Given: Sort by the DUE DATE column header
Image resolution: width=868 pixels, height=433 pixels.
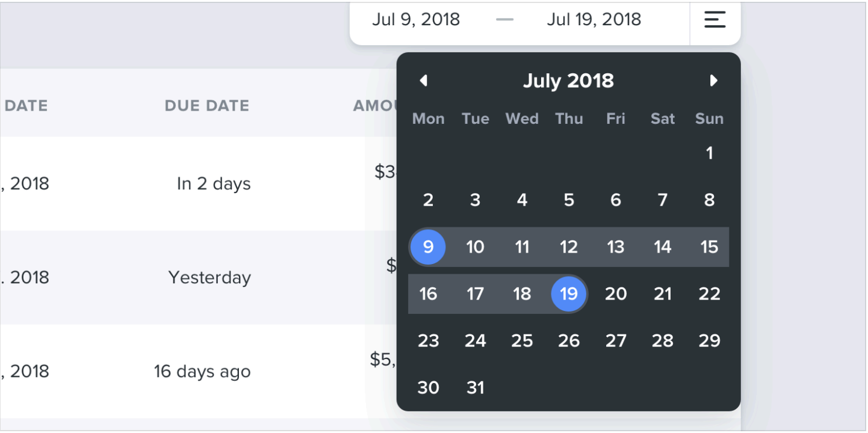Looking at the screenshot, I should [x=206, y=106].
